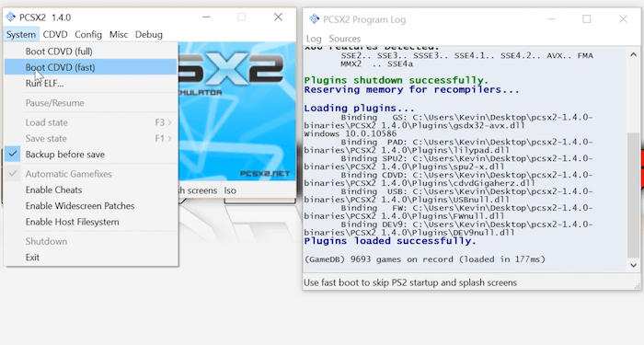
Task: Open the Misc menu
Action: 119,35
